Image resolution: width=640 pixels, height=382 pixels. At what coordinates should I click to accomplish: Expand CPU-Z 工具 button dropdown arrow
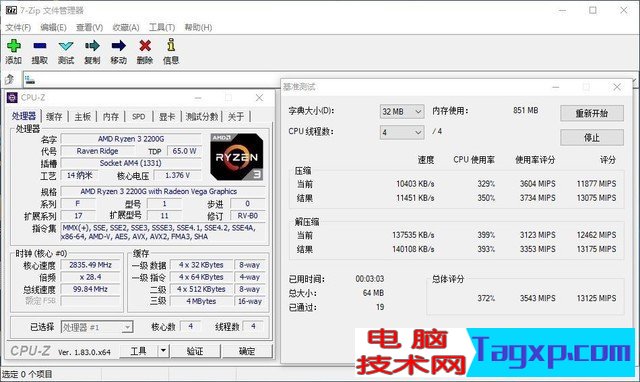pyautogui.click(x=163, y=351)
